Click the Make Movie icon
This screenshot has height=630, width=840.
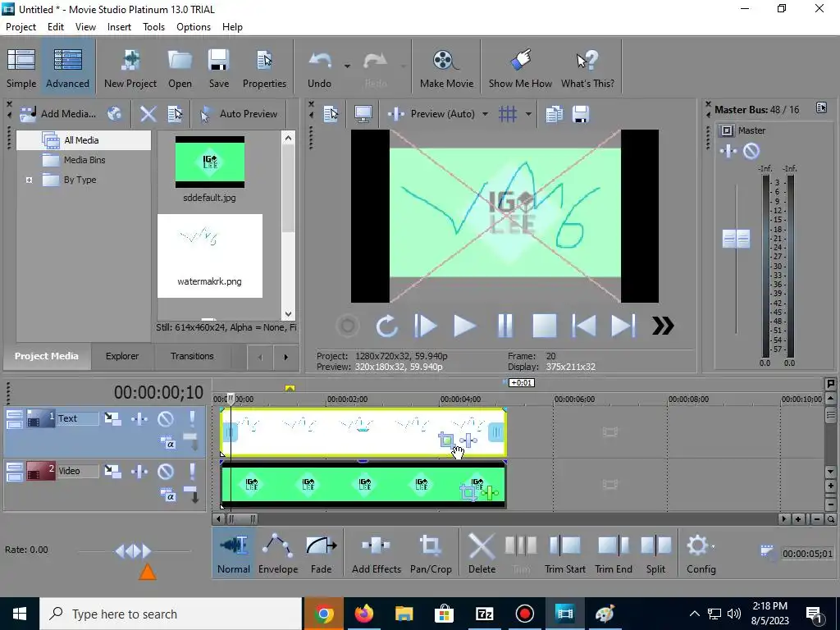446,68
